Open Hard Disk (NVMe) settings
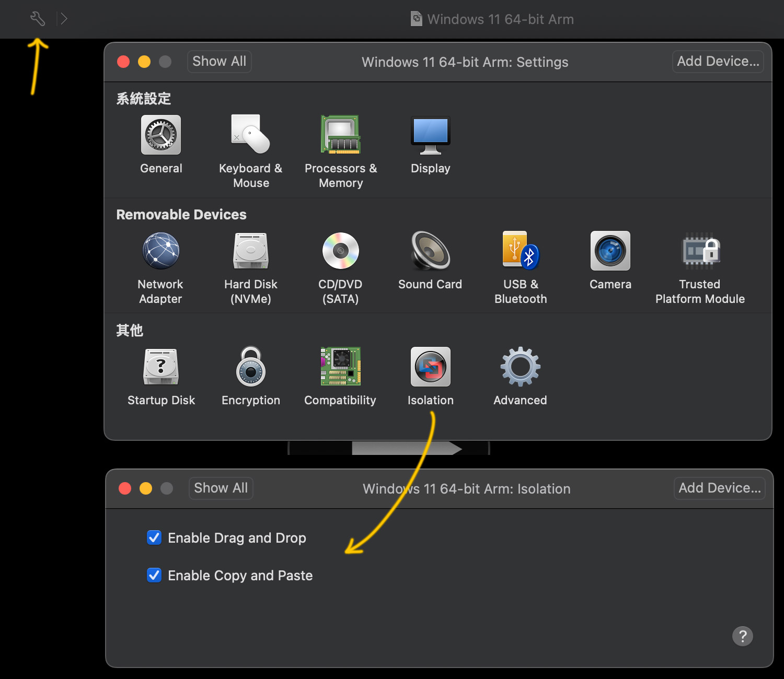784x679 pixels. point(251,268)
